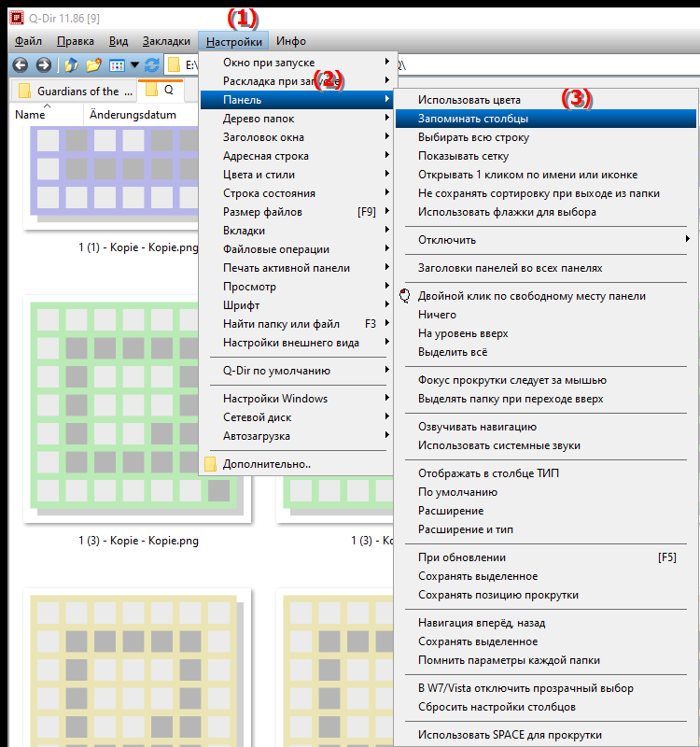This screenshot has width=700, height=747.
Task: Expand Заголовок окна submenu
Action: point(296,137)
